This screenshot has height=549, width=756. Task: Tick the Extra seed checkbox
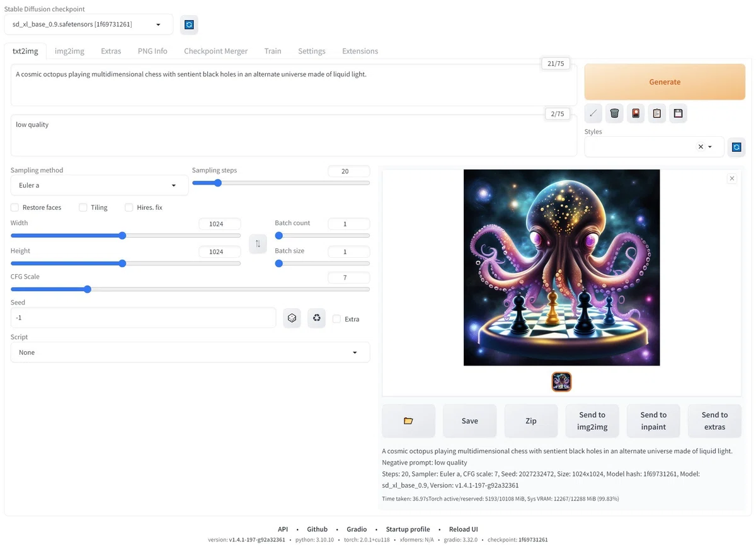[x=337, y=319]
